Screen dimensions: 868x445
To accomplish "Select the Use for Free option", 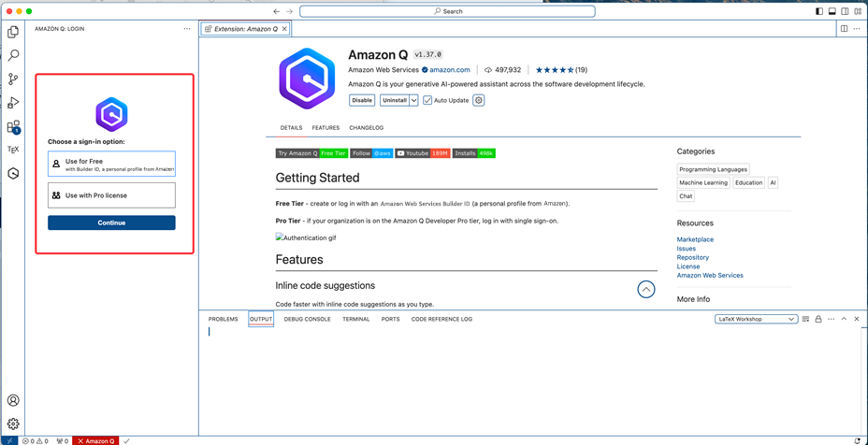I will coord(111,164).
